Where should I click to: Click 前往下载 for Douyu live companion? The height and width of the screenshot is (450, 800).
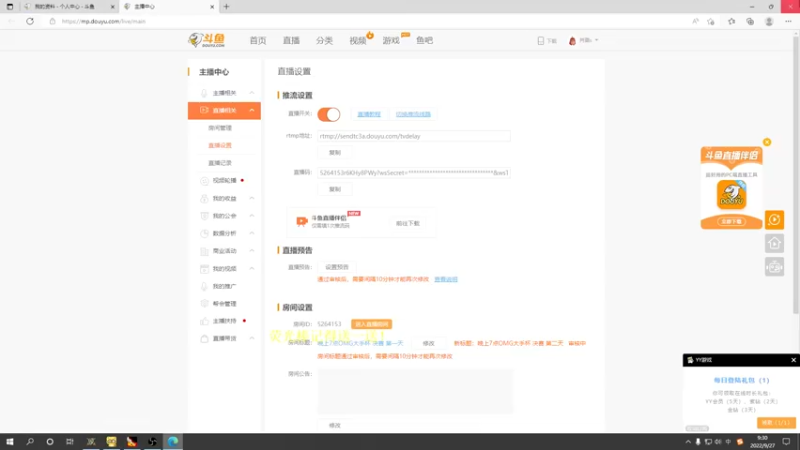(x=408, y=223)
